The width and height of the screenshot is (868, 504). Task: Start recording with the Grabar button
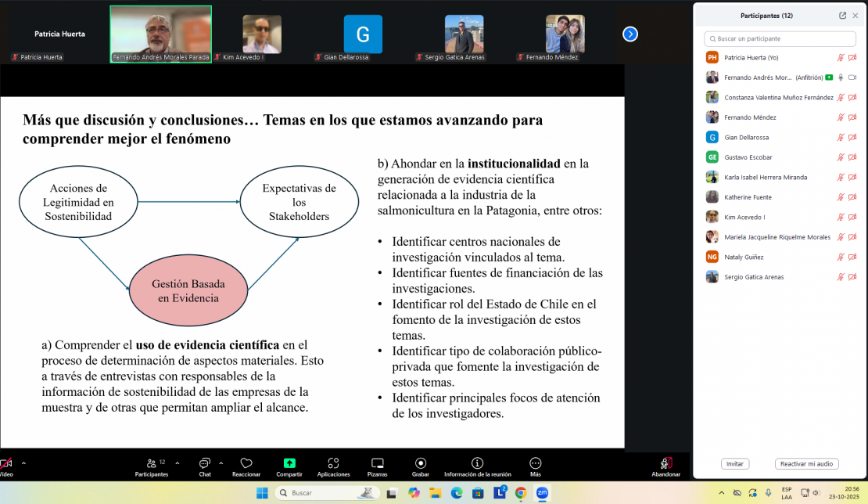(x=421, y=463)
